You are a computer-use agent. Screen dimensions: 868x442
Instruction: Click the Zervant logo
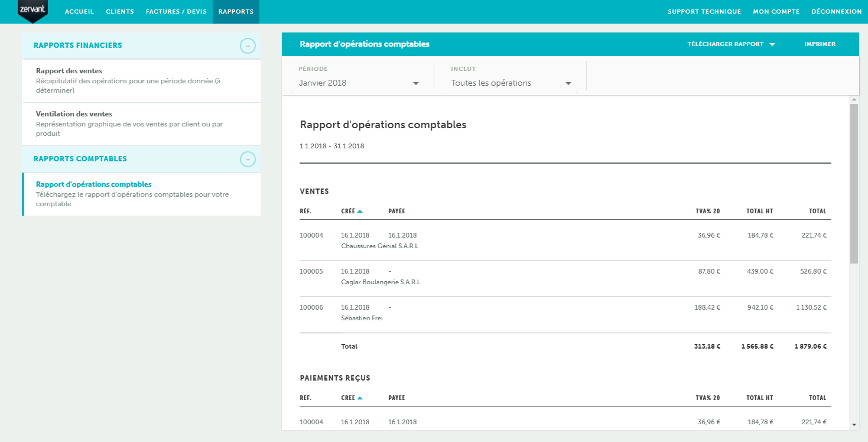(x=32, y=11)
